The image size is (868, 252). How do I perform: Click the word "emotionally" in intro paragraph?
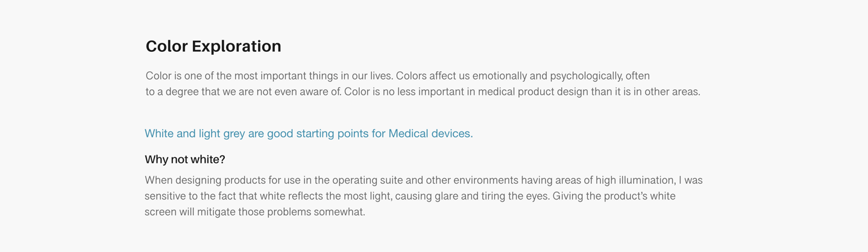499,76
